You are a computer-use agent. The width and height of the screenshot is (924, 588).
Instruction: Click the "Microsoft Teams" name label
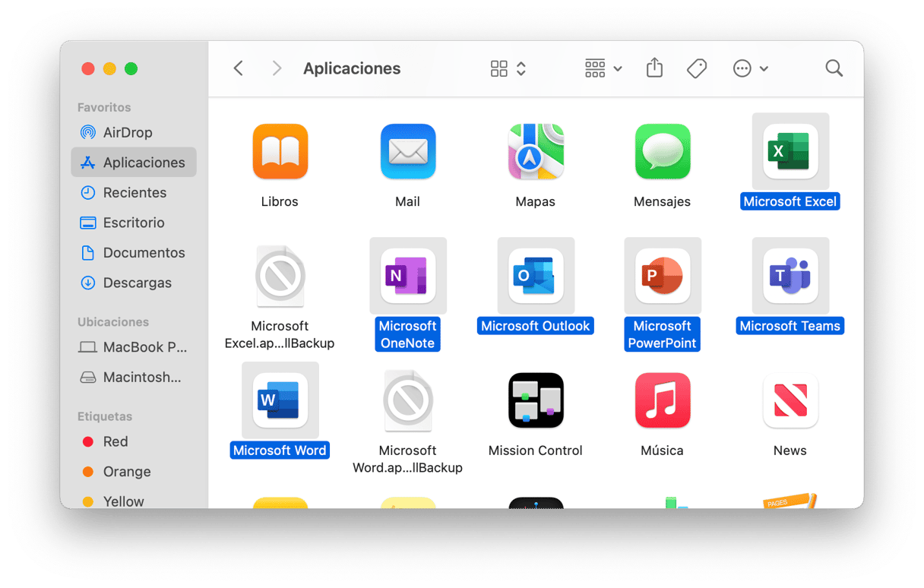coord(790,326)
